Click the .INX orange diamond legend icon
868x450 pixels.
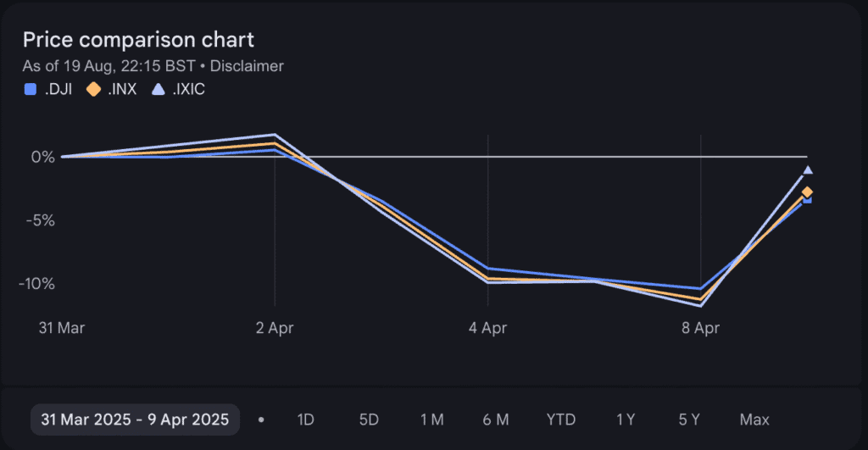point(94,88)
